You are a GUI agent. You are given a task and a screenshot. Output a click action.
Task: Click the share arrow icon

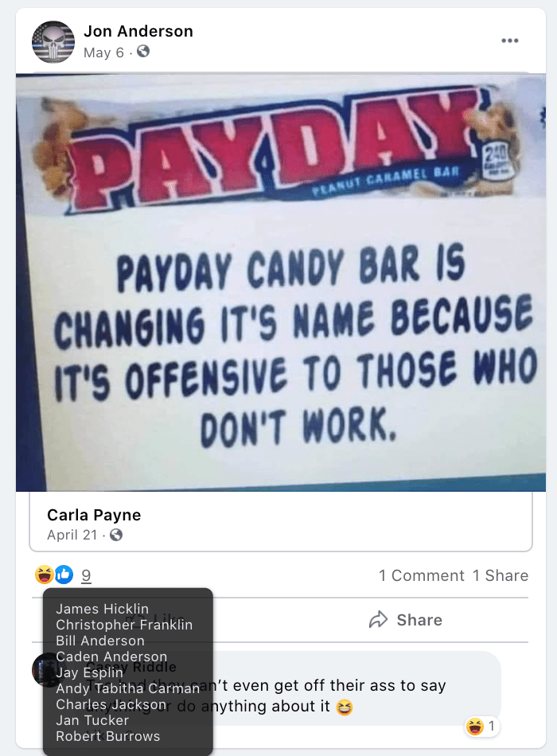379,620
